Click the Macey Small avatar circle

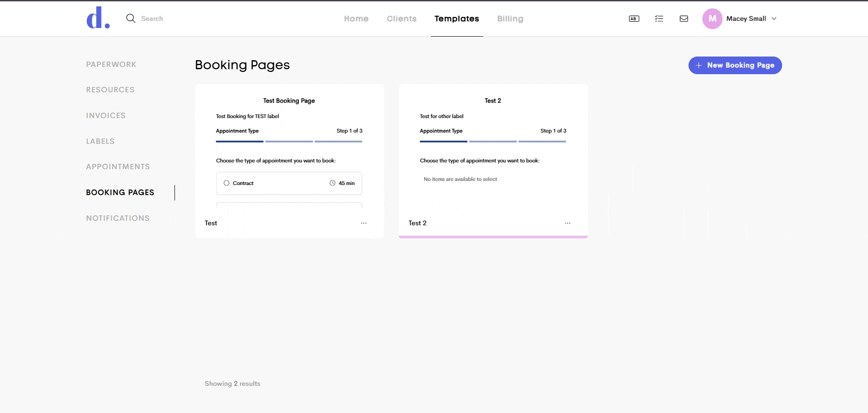coord(712,19)
